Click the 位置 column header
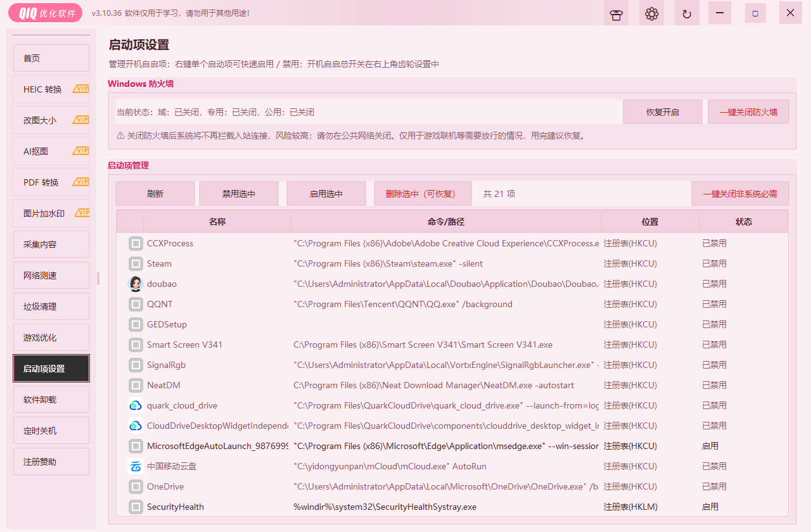Screen dimensions: 811x532 [650, 222]
